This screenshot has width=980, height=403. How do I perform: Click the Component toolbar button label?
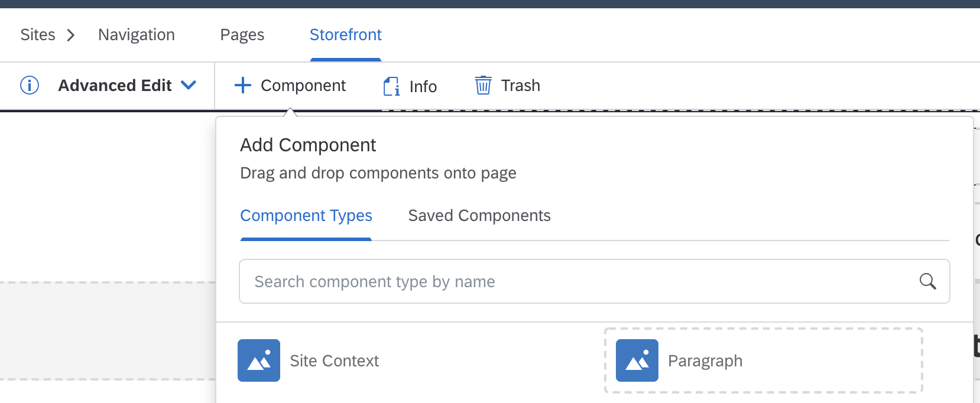click(303, 86)
